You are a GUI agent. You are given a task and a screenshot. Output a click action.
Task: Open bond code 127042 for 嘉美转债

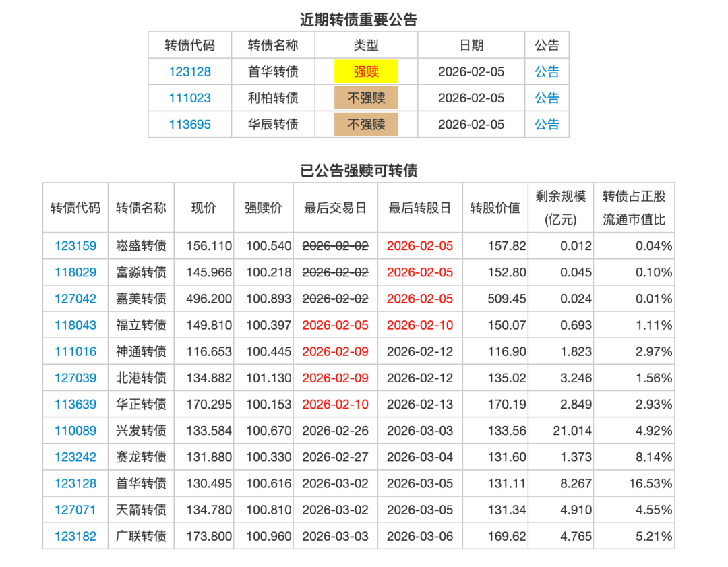(x=75, y=299)
